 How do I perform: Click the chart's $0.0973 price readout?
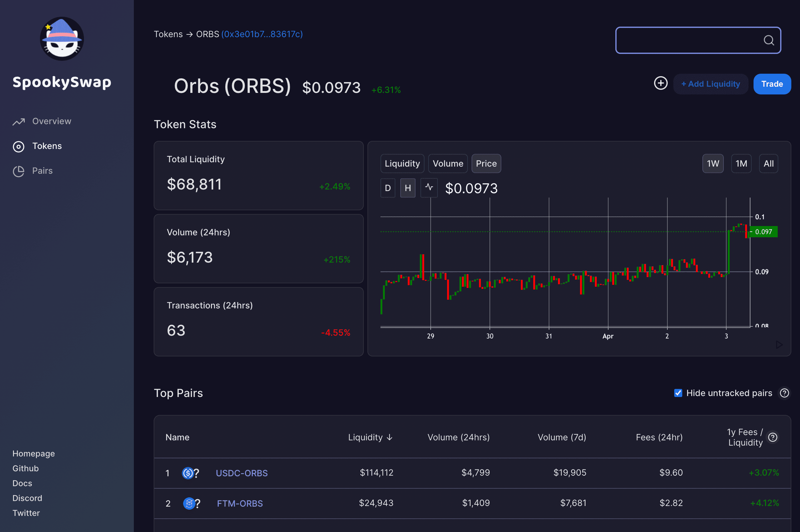(x=472, y=188)
